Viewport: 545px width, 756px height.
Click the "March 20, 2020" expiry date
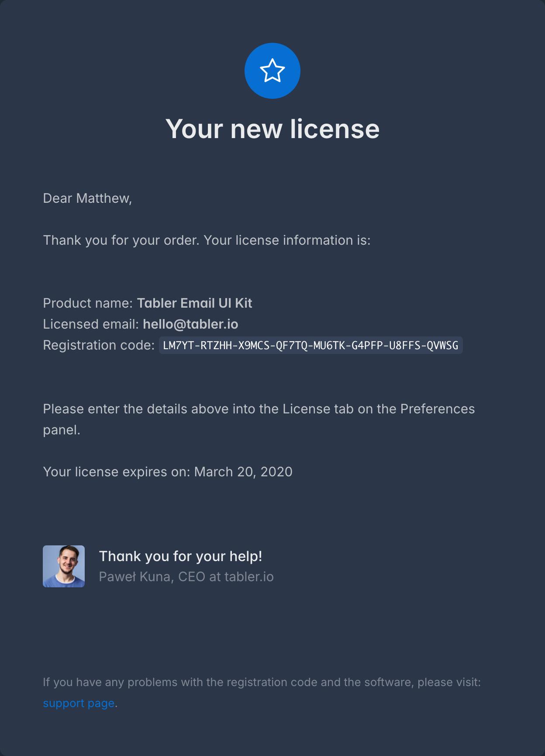pyautogui.click(x=243, y=472)
